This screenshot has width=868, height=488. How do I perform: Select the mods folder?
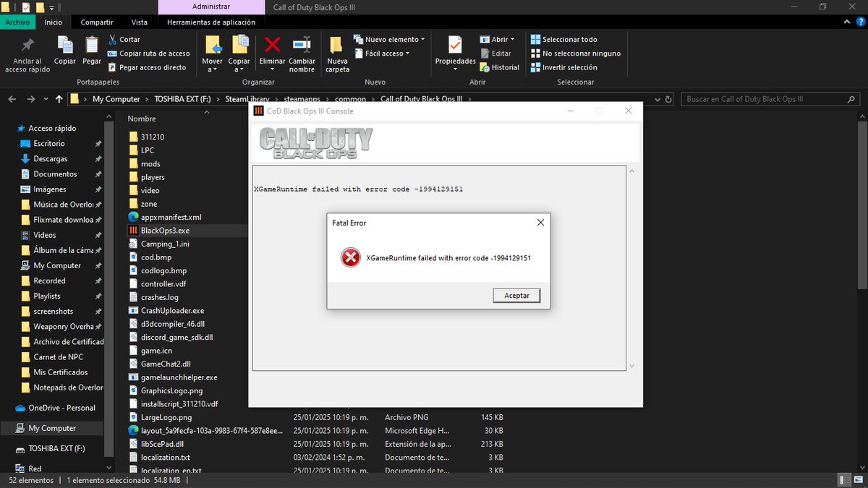click(150, 163)
